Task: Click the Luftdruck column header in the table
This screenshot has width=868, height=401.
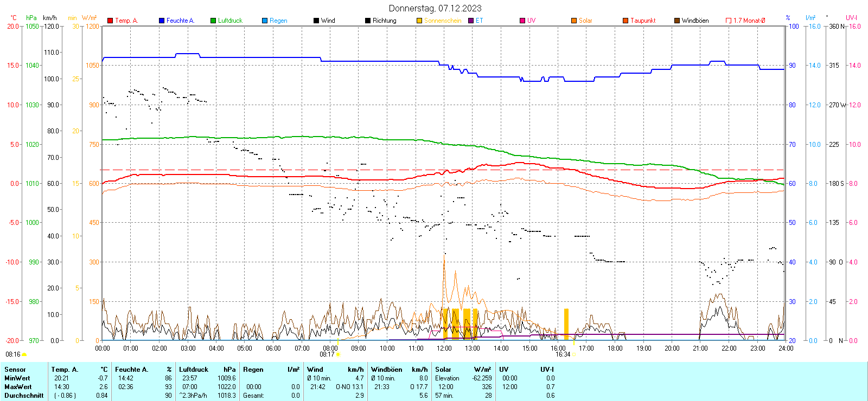Action: [x=194, y=370]
